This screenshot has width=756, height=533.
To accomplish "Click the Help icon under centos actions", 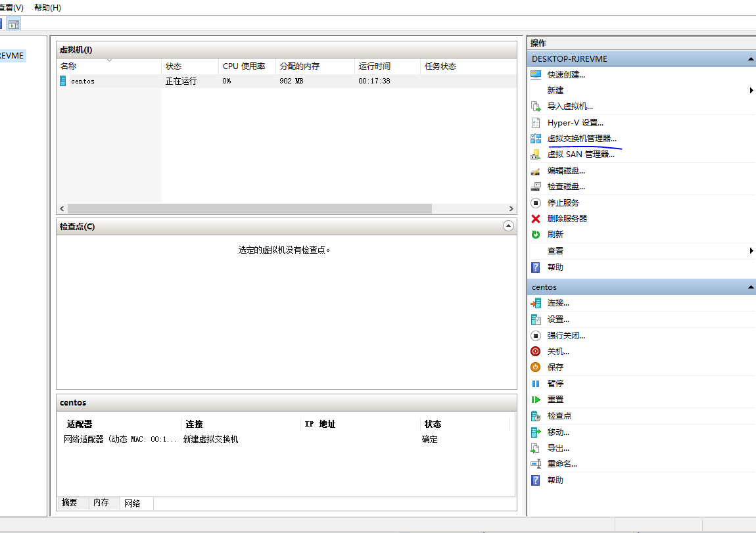I will [536, 480].
